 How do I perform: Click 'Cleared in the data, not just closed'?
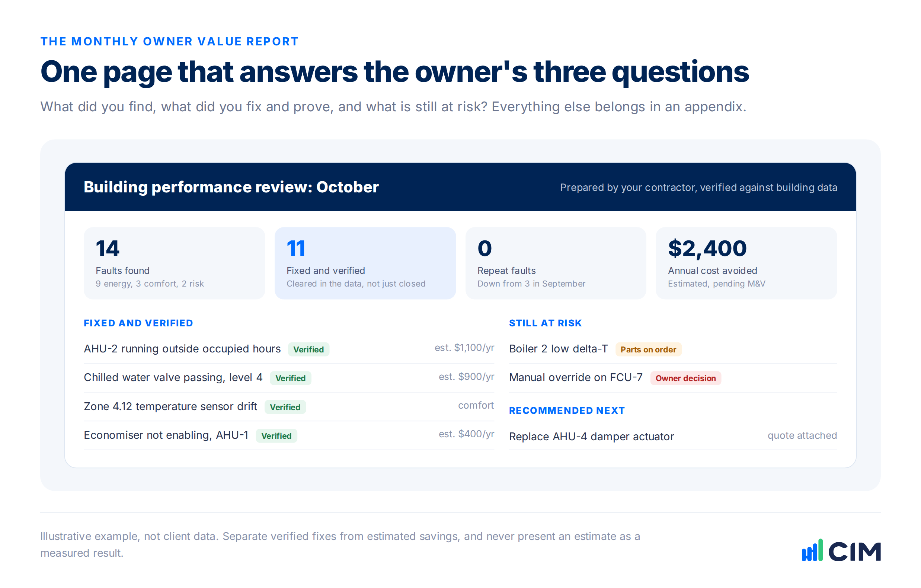(x=356, y=284)
